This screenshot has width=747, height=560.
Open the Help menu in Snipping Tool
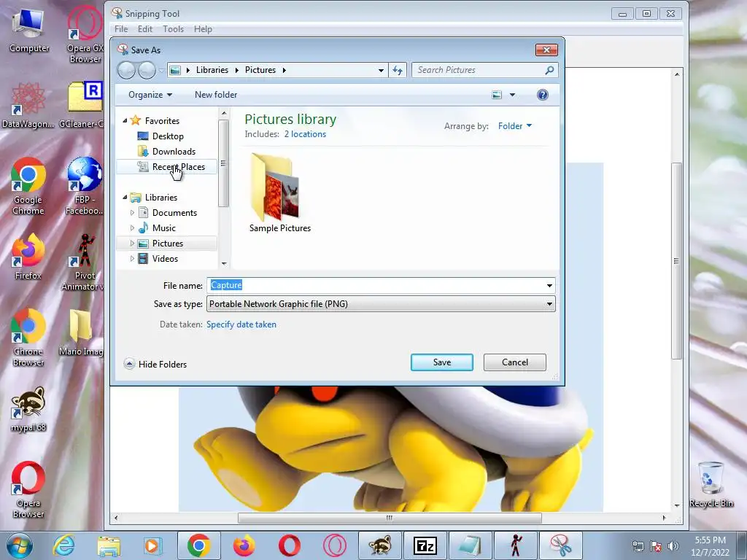tap(203, 29)
